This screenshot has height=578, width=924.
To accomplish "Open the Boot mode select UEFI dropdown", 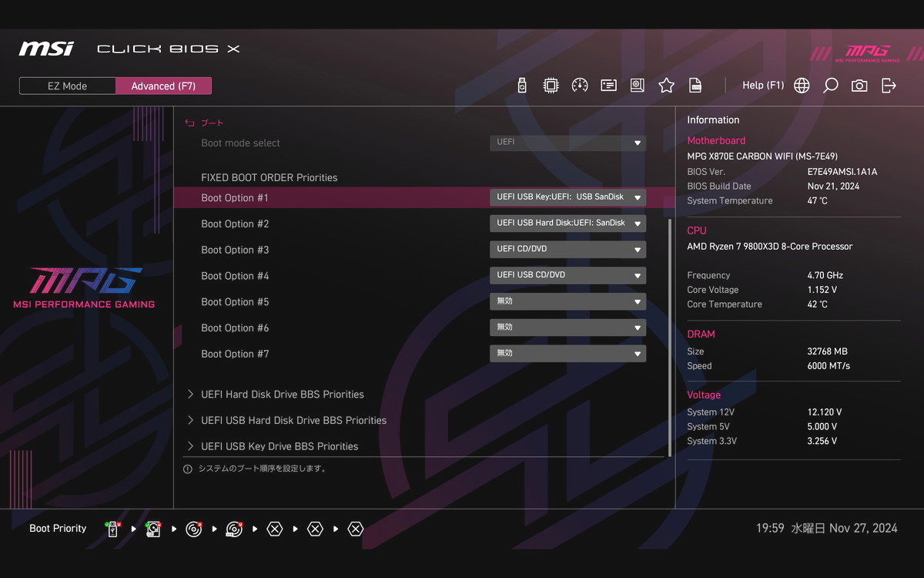I will [567, 143].
